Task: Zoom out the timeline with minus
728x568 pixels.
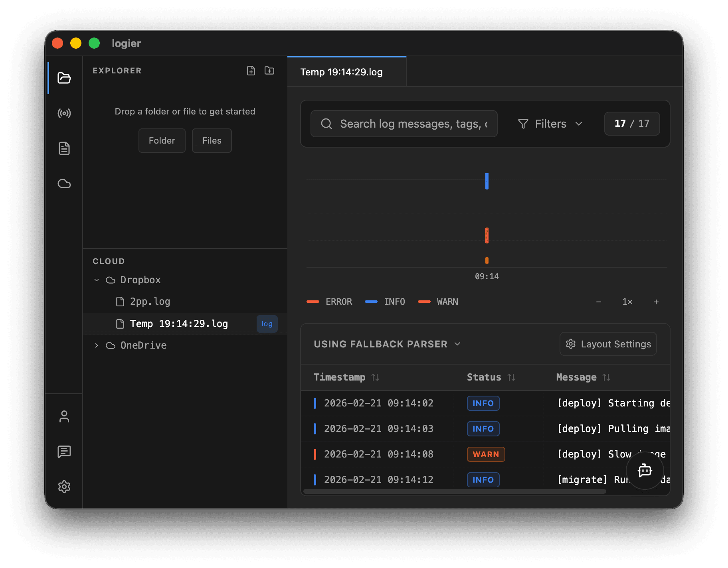Action: point(599,302)
